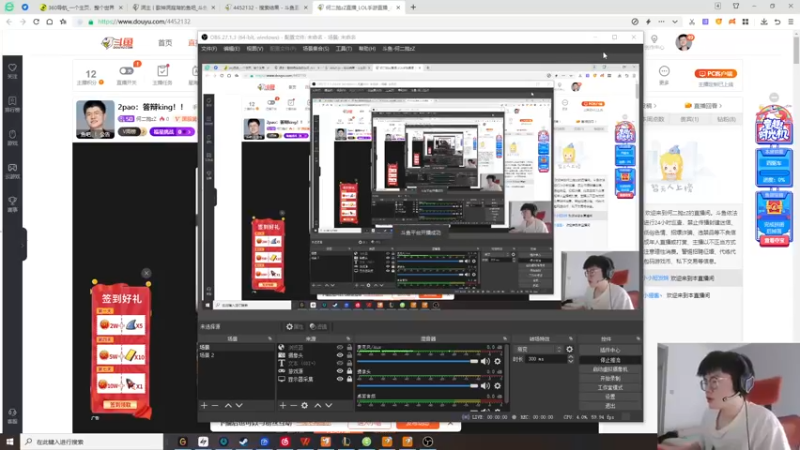Screen dimensions: 800x450
Task: Click the Studio Mode button in OBS controls
Action: 610,388
